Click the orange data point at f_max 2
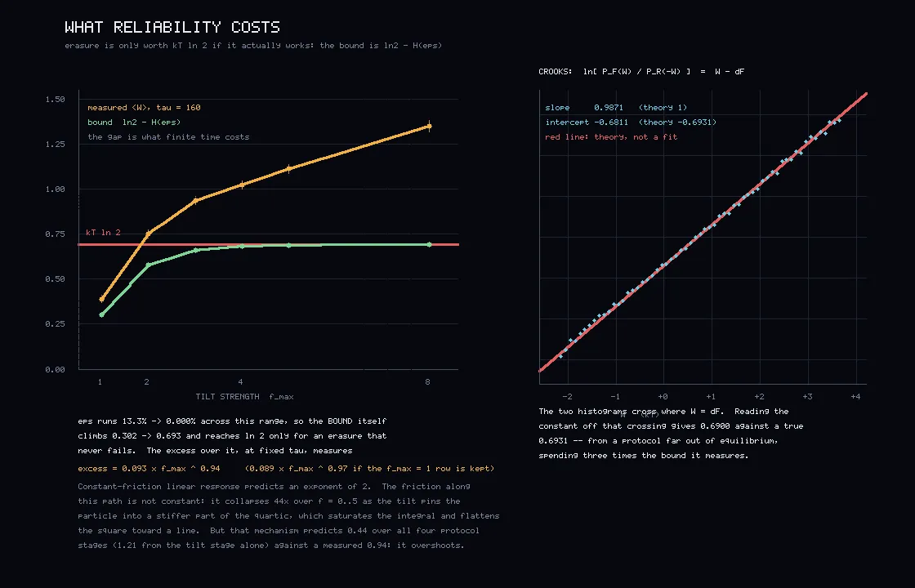 148,234
